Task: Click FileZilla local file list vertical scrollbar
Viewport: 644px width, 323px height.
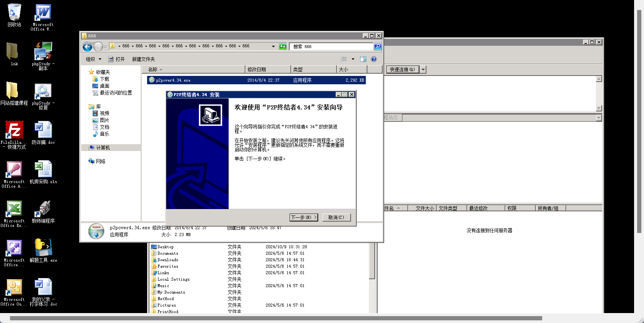Action: click(x=372, y=261)
